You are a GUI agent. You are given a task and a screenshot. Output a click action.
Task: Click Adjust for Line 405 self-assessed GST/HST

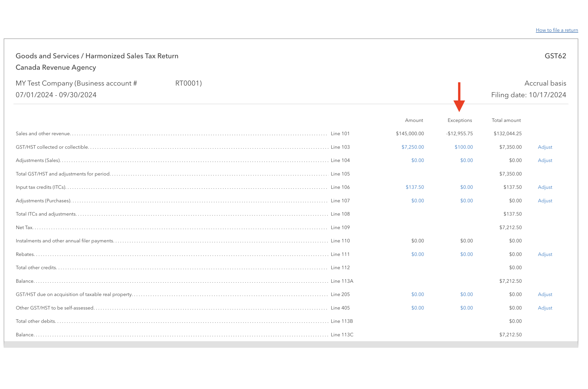(545, 308)
